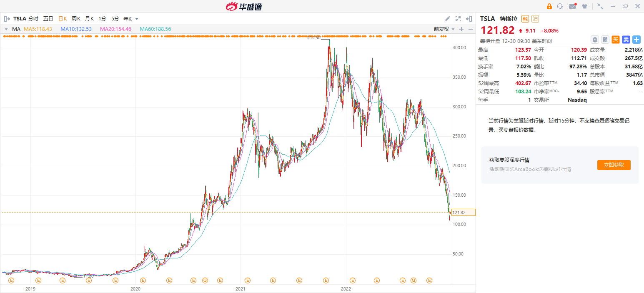This screenshot has width=644, height=293.
Task: Select the 周K weekly candlestick tab
Action: 76,19
